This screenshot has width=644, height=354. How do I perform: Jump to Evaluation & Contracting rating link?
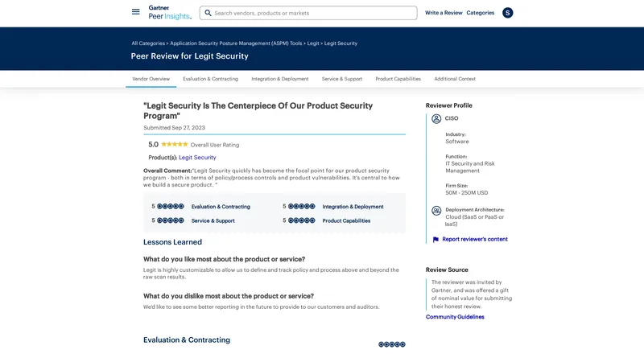tap(221, 207)
